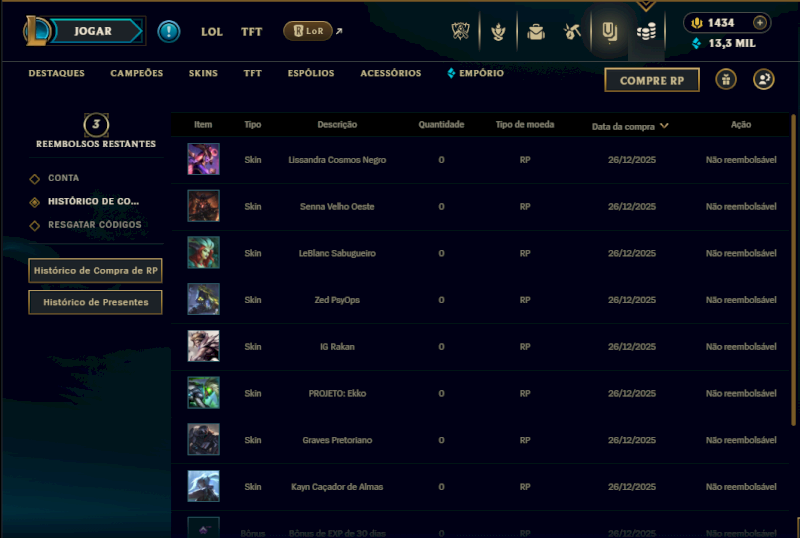Select RESGATAR CÓDIGOS in the sidebar
The height and width of the screenshot is (538, 800).
(95, 225)
